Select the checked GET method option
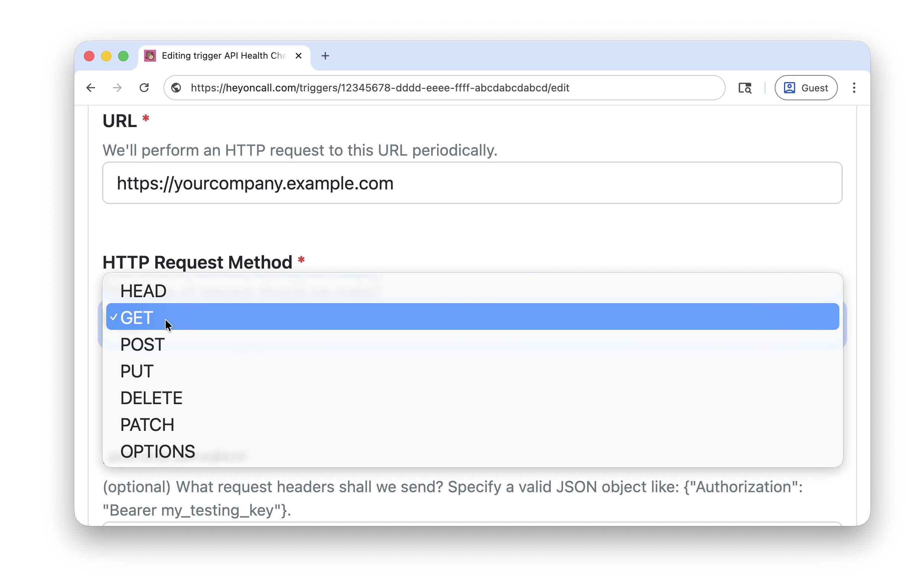This screenshot has height=578, width=924. (136, 317)
